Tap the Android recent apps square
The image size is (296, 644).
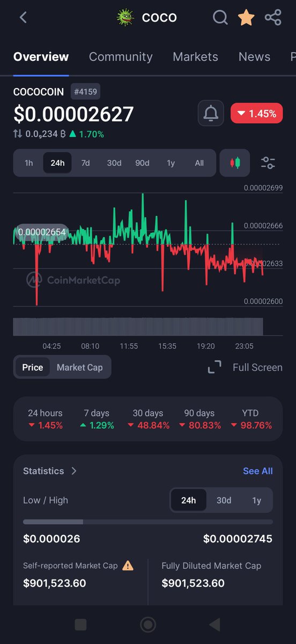click(x=80, y=624)
